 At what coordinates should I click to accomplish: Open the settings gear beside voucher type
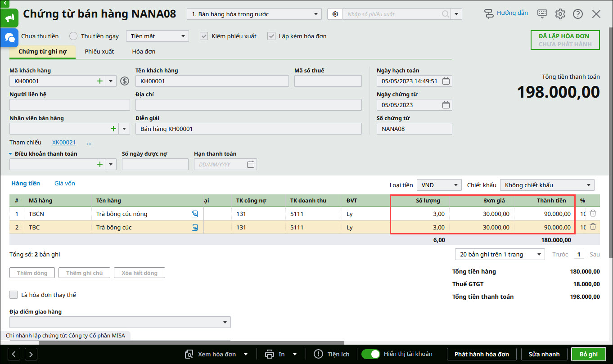click(x=335, y=14)
